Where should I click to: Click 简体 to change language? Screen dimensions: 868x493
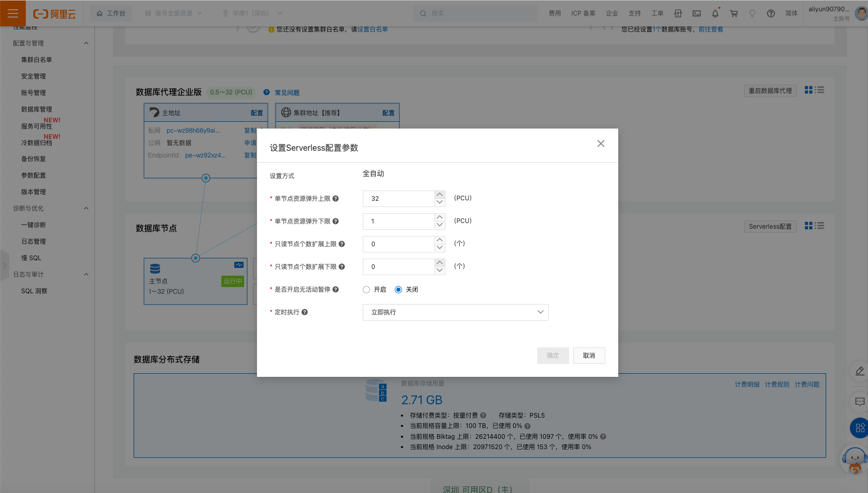(791, 13)
